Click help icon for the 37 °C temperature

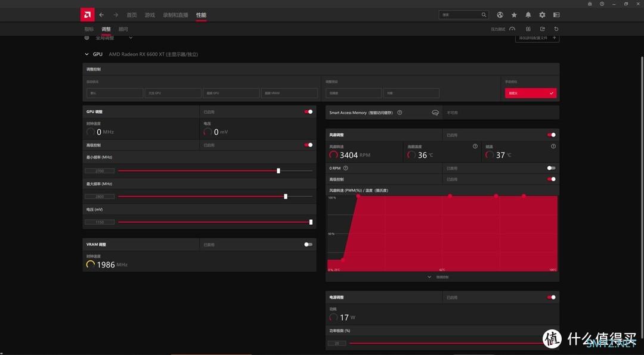553,146
